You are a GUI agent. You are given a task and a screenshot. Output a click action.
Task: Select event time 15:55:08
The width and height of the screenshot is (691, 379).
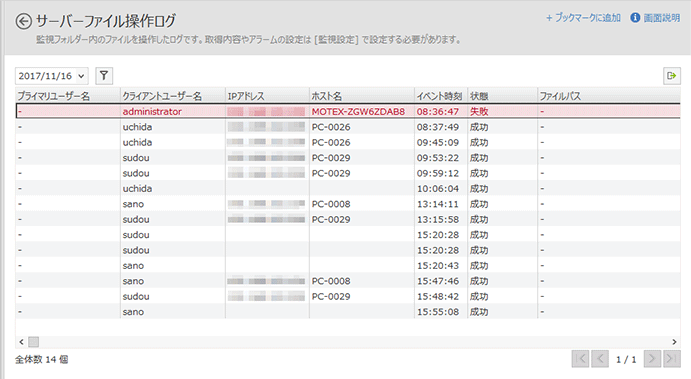point(438,312)
